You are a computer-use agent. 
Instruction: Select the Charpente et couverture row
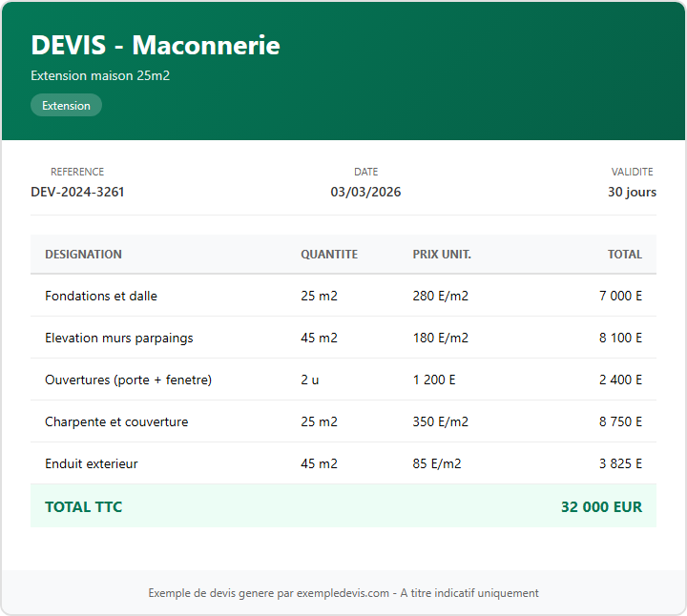pyautogui.click(x=116, y=421)
